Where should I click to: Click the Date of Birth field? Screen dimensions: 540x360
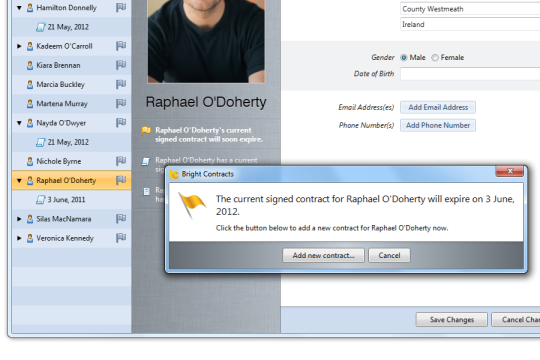470,74
